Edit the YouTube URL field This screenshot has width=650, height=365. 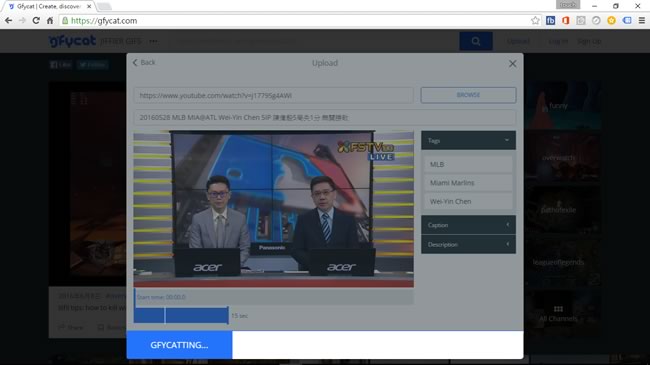pos(274,95)
